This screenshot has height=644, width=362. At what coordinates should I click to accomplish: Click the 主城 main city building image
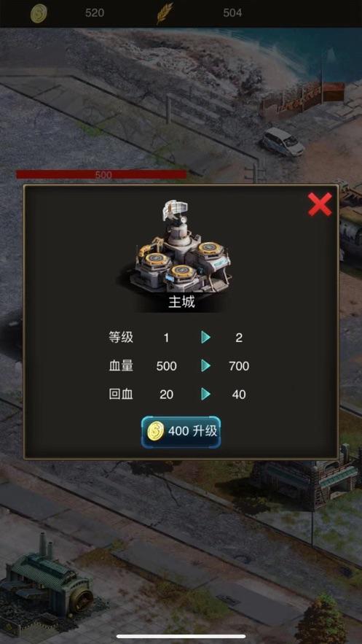pos(180,247)
